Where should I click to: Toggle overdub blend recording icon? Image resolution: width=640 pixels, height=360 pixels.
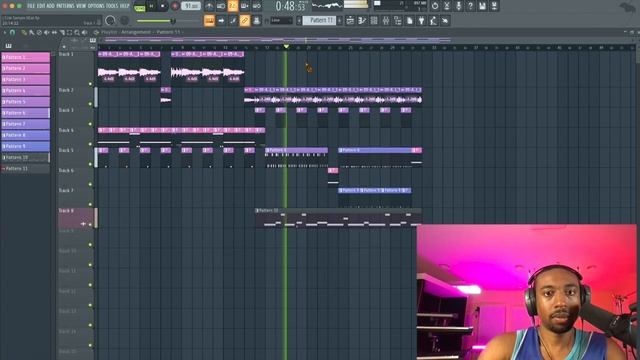tap(244, 6)
